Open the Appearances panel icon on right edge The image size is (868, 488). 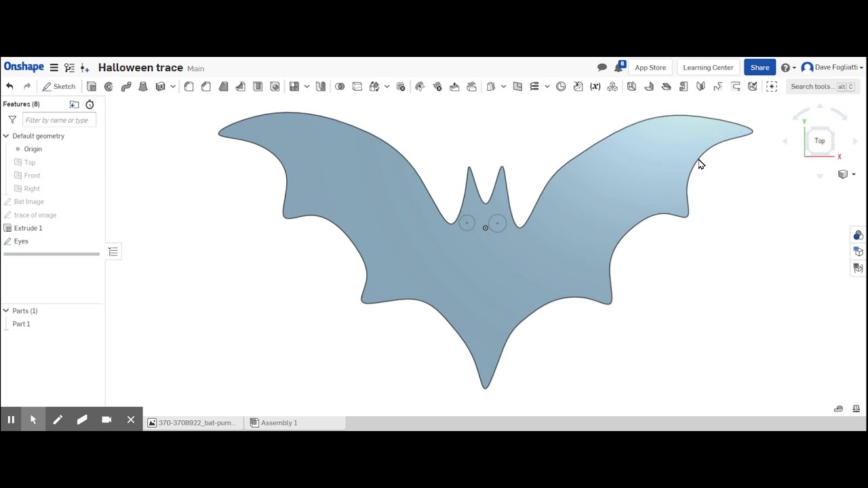[858, 235]
